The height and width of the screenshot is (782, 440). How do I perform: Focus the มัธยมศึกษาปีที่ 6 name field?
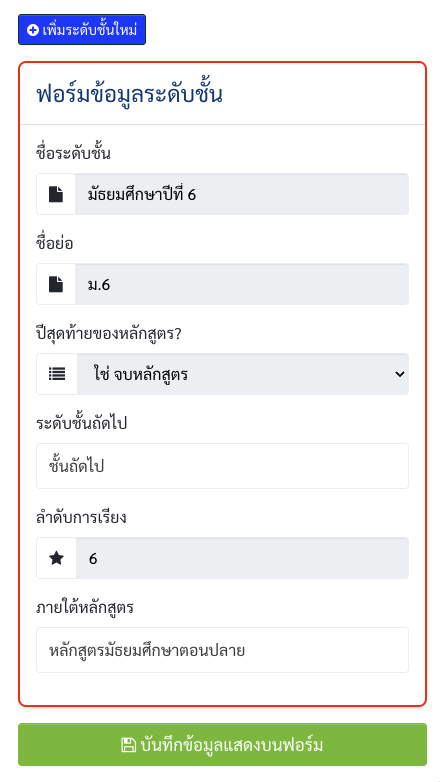[x=242, y=194]
